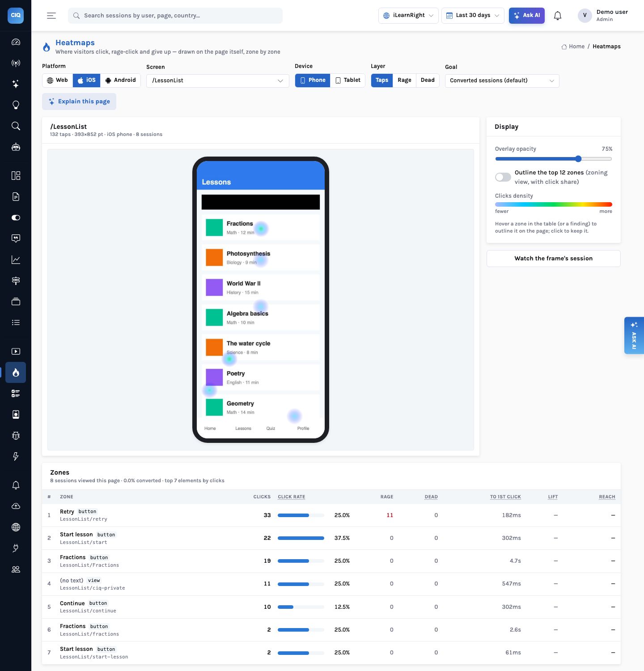Open the robot icon in sidebar
This screenshot has width=644, height=671.
coord(16,147)
